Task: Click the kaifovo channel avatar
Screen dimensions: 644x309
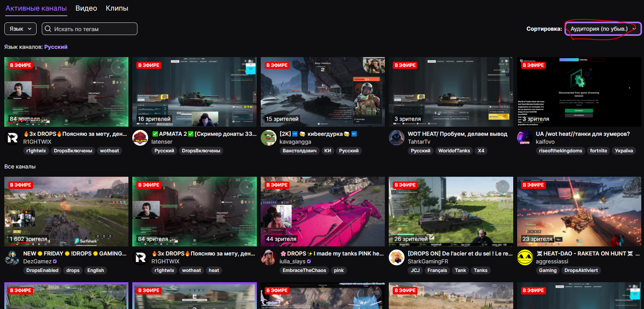Action: [525, 138]
